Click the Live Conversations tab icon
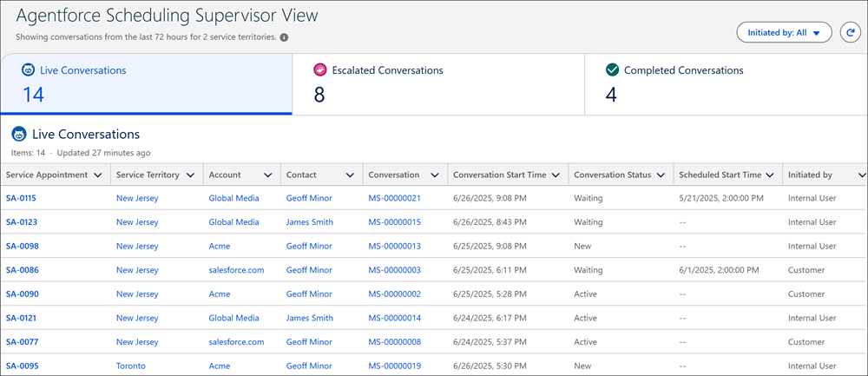The width and height of the screenshot is (868, 376). pos(29,70)
